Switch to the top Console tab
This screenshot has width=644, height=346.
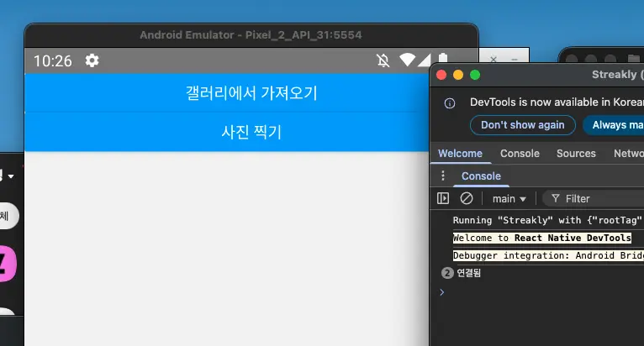(x=520, y=154)
